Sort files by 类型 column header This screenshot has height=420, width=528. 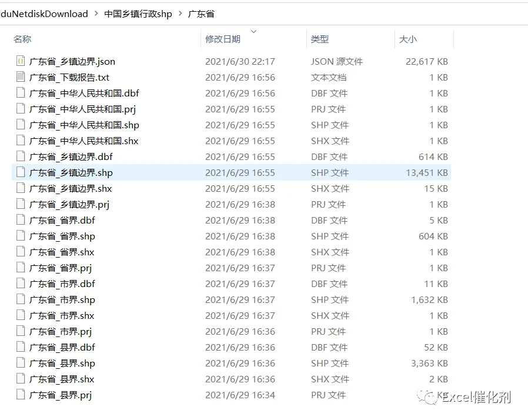[x=319, y=39]
